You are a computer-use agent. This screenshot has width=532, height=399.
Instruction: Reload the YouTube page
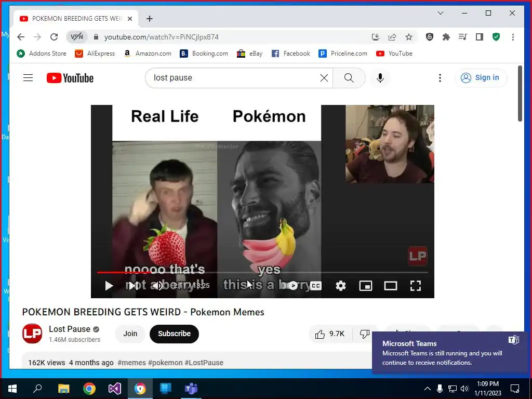[x=54, y=37]
